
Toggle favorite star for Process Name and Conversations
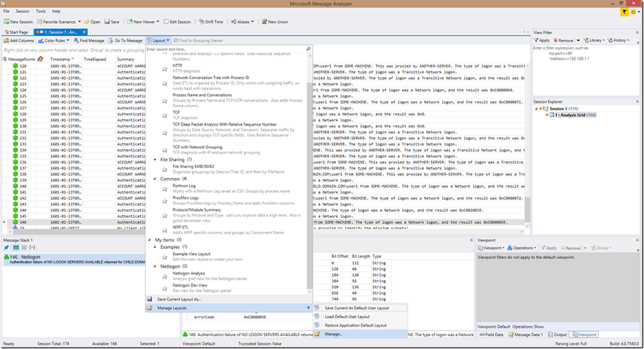pos(164,100)
